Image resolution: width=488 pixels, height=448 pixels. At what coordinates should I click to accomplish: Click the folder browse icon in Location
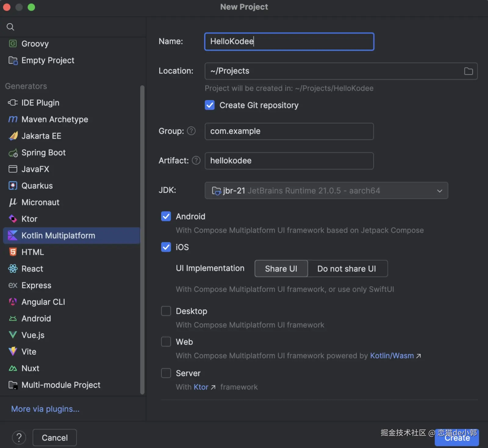468,71
